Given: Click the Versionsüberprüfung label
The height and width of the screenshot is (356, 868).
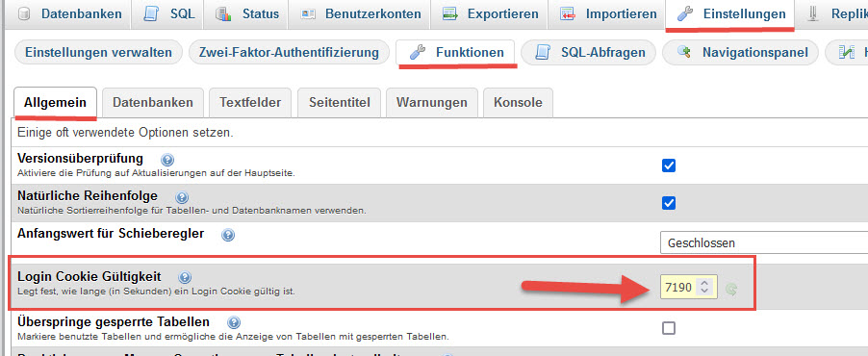Looking at the screenshot, I should pos(80,159).
